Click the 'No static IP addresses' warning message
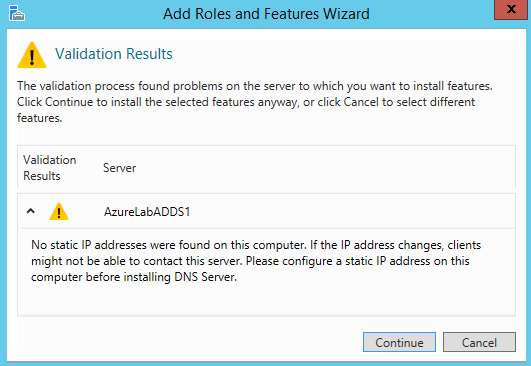The height and width of the screenshot is (366, 531). [x=256, y=261]
